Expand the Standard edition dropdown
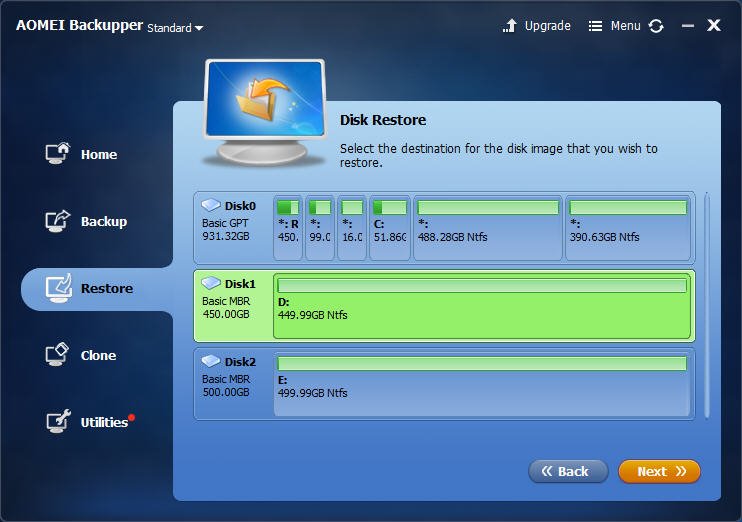The image size is (742, 522). coord(175,28)
